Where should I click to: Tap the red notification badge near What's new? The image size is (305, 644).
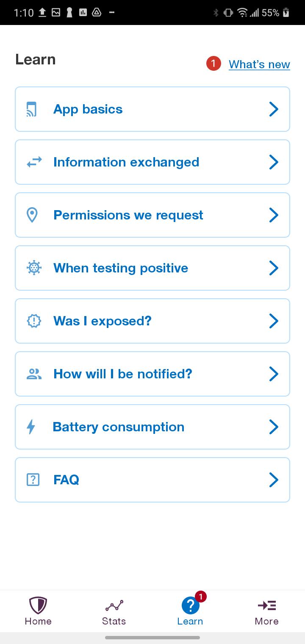click(213, 64)
